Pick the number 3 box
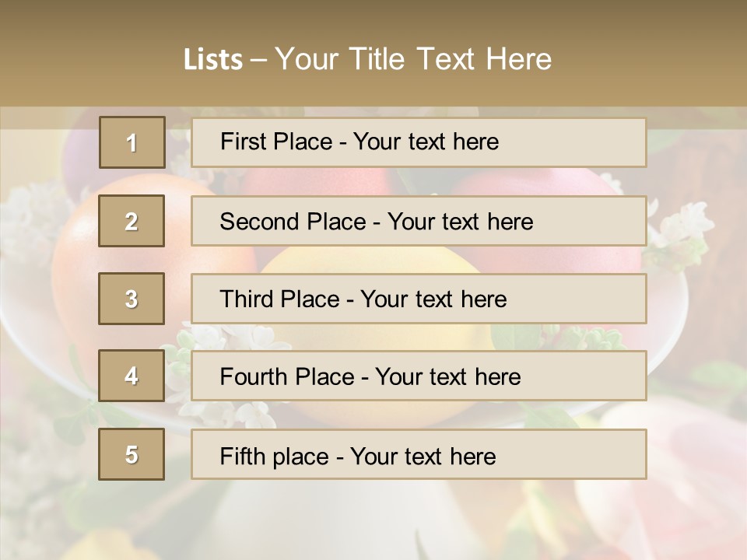Image resolution: width=747 pixels, height=560 pixels. pyautogui.click(x=132, y=299)
